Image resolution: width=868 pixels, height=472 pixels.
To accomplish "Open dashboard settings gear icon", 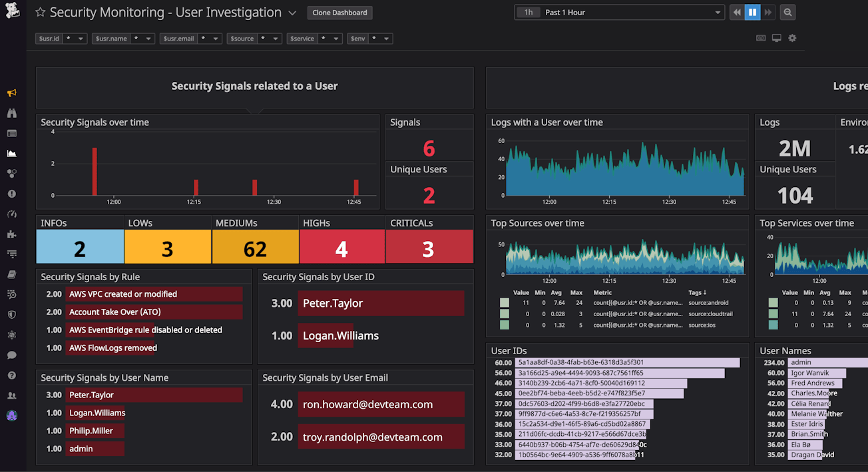I will coord(792,39).
